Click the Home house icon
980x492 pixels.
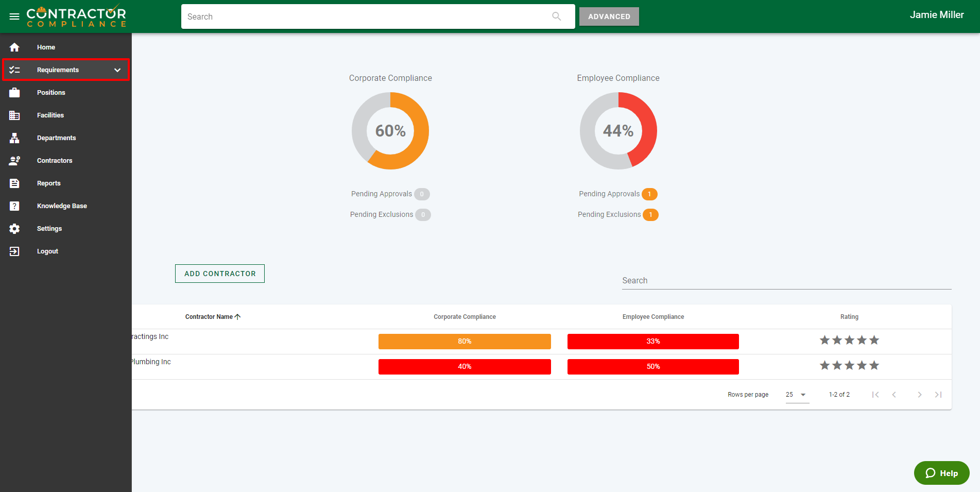(14, 47)
